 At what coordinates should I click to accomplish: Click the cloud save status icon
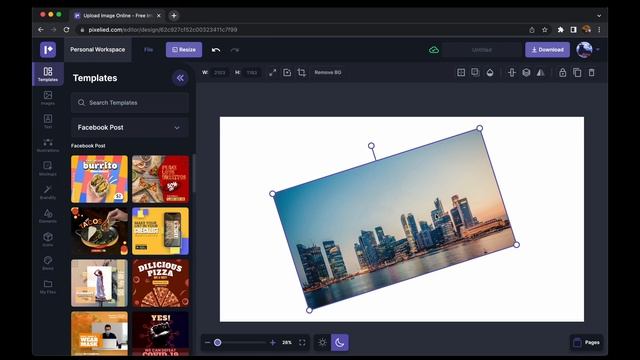point(434,50)
